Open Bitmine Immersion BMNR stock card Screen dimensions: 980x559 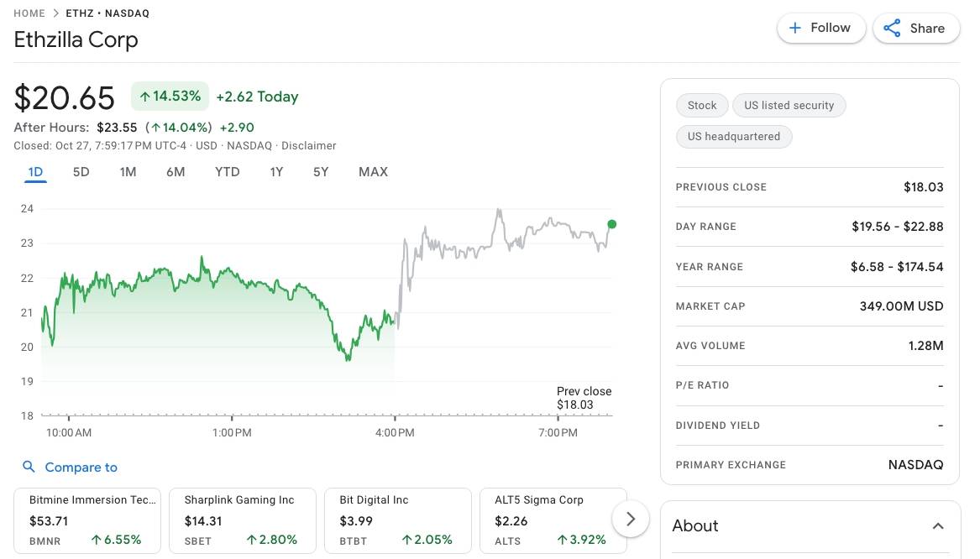87,520
